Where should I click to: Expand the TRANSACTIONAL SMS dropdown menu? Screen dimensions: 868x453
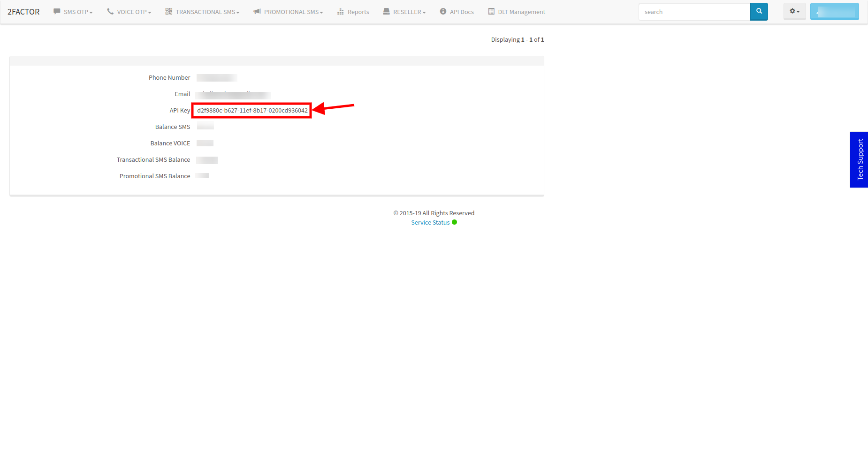coord(203,12)
